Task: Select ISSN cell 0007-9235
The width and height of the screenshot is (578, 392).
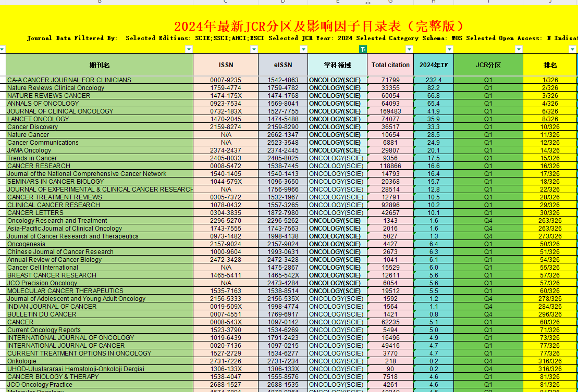Action: (x=226, y=80)
